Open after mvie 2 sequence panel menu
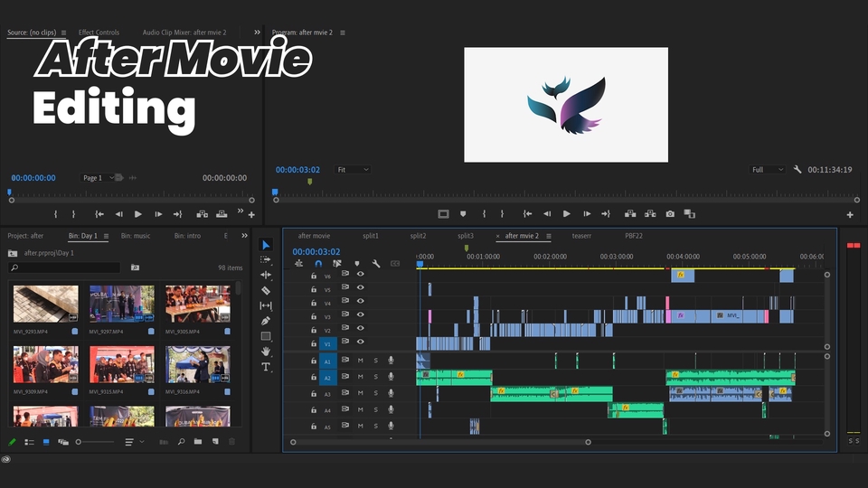This screenshot has width=868, height=488. (x=549, y=236)
